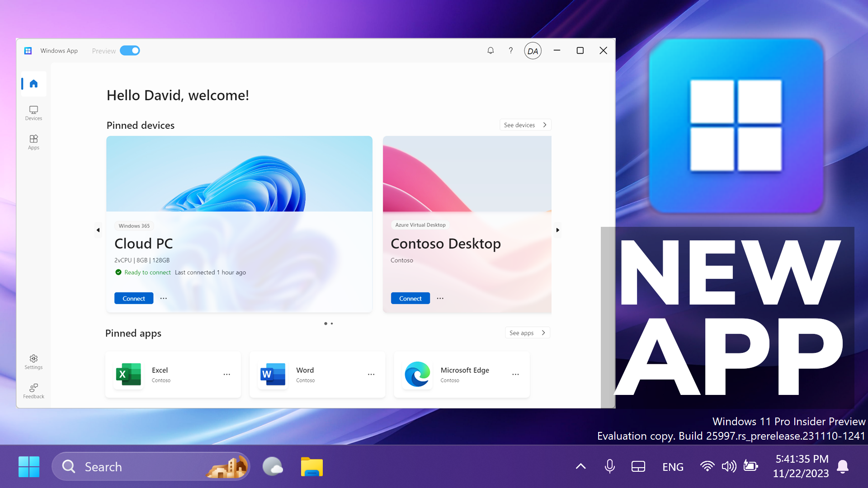Open Feedback from the sidebar
Screen dimensions: 868x488
click(x=33, y=391)
